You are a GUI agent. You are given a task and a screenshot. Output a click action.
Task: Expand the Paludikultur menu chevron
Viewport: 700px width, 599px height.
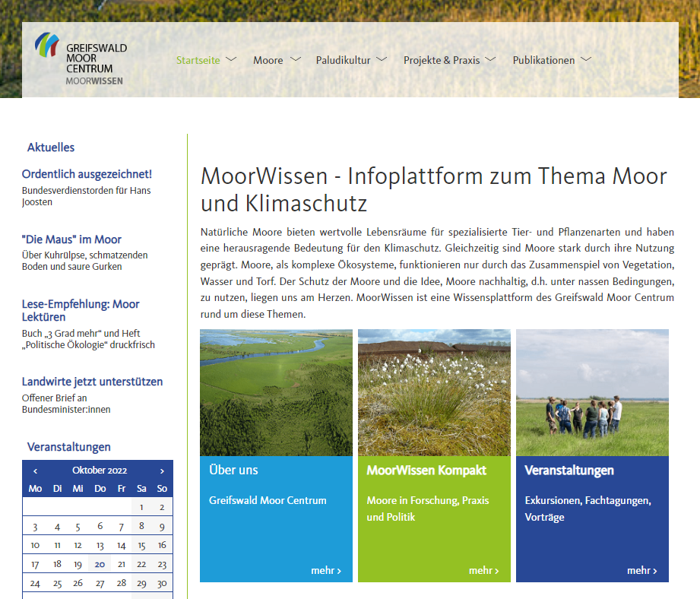(x=382, y=59)
